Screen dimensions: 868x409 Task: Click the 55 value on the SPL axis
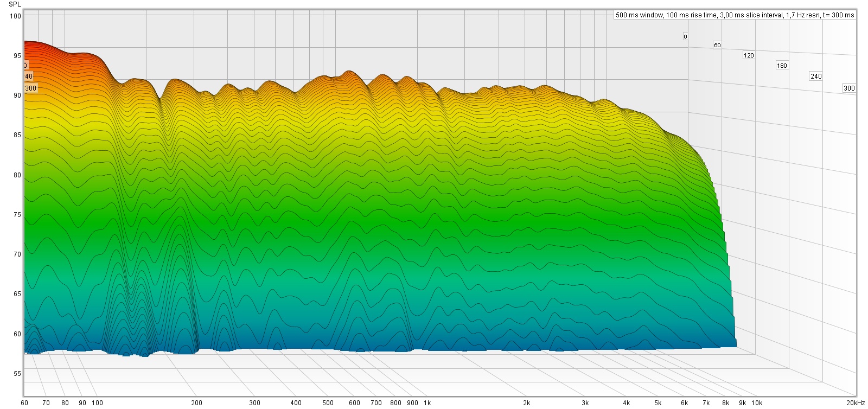click(x=17, y=373)
